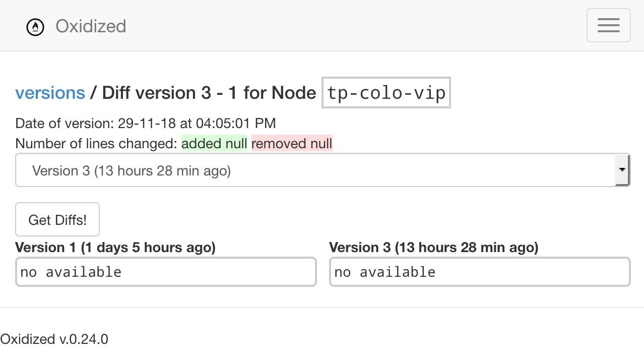Navigate back using the versions link
The image size is (644, 360).
[x=50, y=92]
